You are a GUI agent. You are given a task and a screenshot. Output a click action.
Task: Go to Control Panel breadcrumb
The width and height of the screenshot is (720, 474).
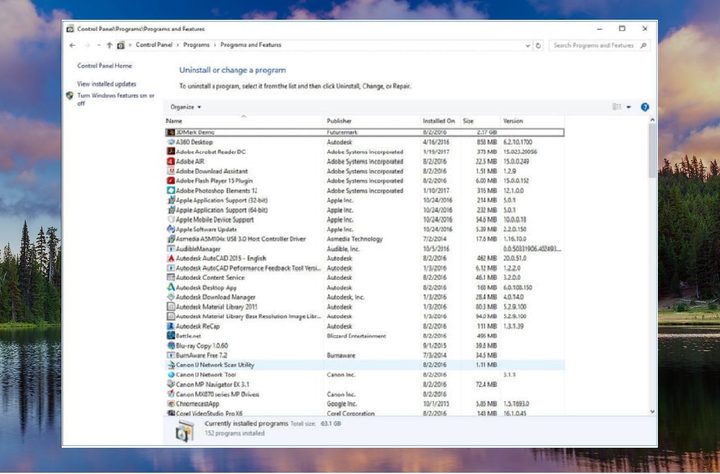154,45
